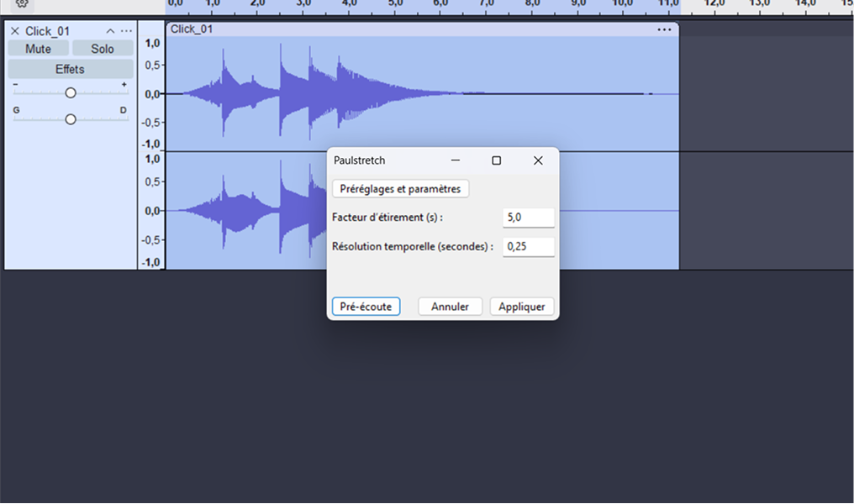This screenshot has width=854, height=504.
Task: Open the Effets panel for track
Action: pyautogui.click(x=70, y=69)
